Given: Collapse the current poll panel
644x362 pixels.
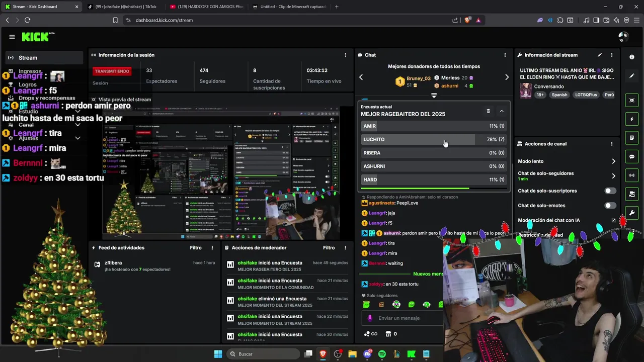Looking at the screenshot, I should pos(502,111).
